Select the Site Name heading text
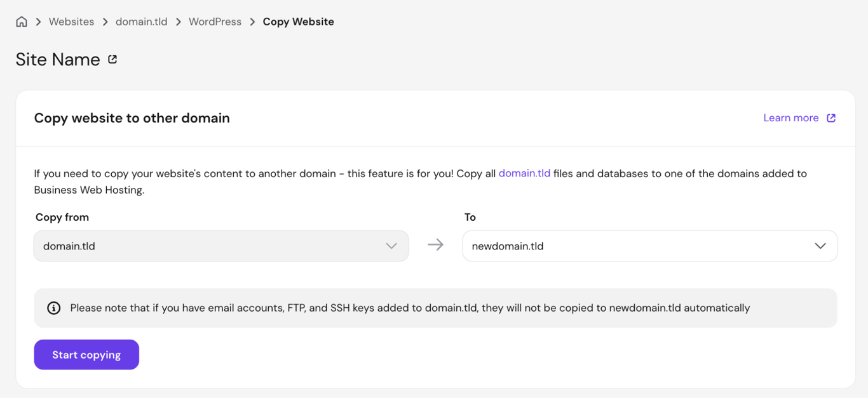Viewport: 868px width, 398px height. click(58, 59)
